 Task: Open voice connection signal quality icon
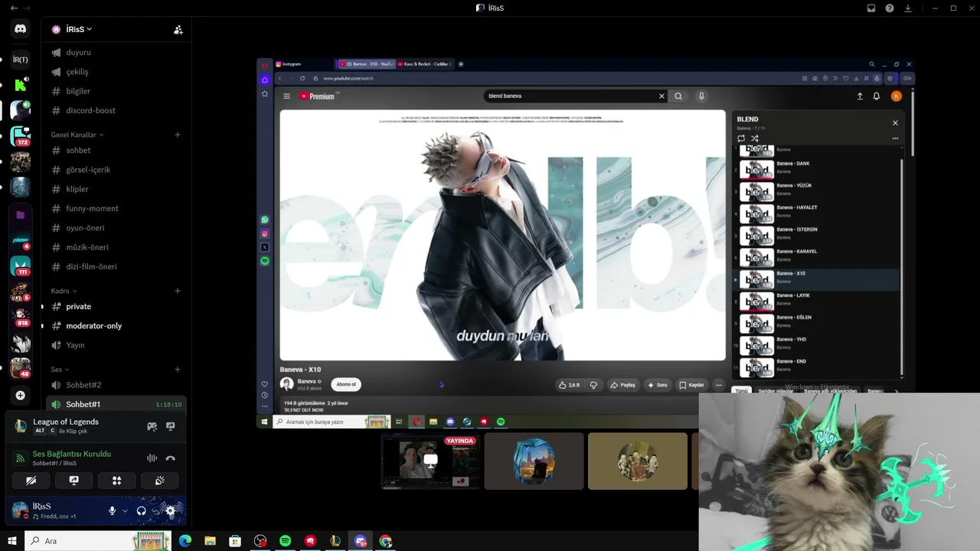pos(21,458)
